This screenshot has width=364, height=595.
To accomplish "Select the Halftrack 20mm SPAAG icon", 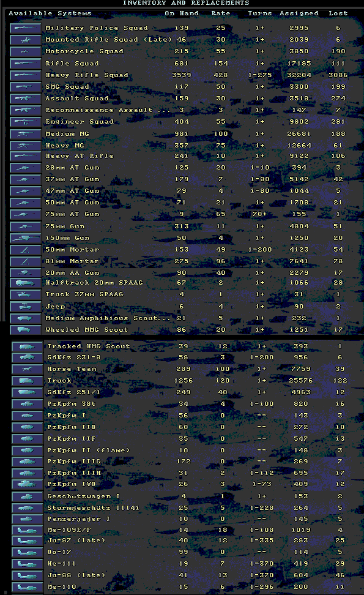I will [26, 283].
